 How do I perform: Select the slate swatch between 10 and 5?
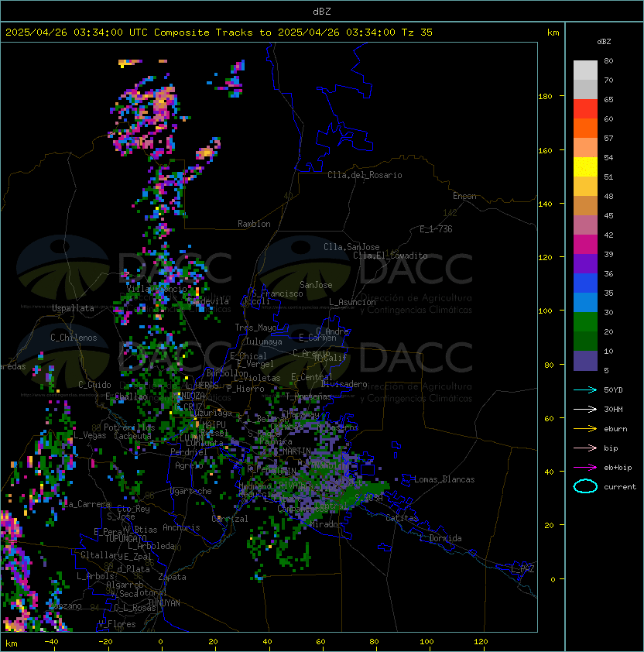(x=585, y=361)
